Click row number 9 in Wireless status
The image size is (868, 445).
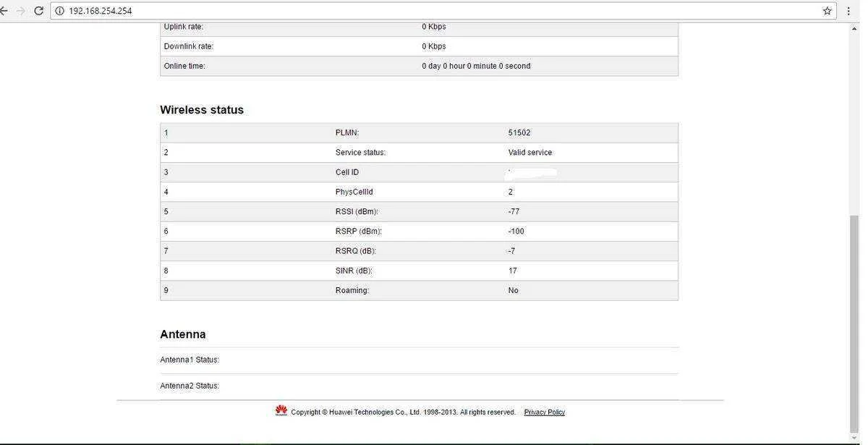(x=166, y=290)
